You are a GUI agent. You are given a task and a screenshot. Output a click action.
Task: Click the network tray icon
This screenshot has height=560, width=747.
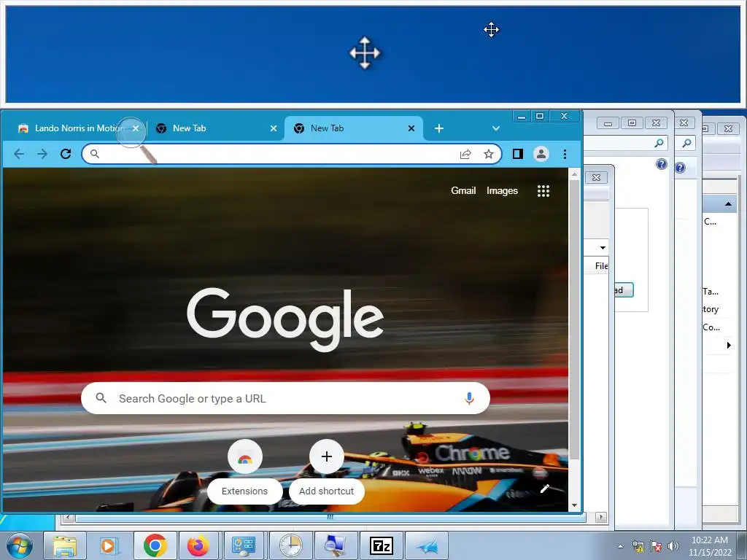pos(638,546)
